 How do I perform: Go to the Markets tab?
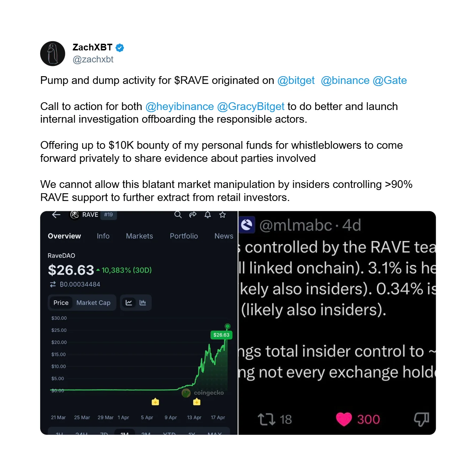(x=139, y=236)
